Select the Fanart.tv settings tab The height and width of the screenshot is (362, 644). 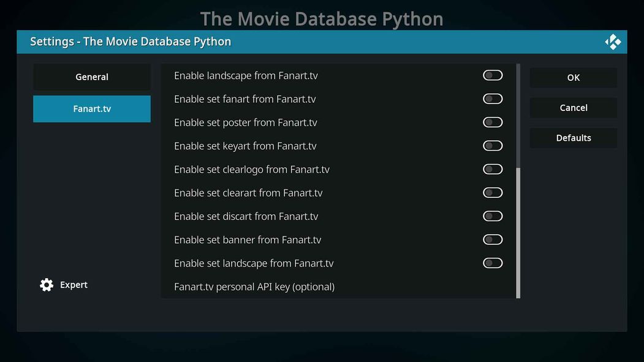pyautogui.click(x=91, y=108)
